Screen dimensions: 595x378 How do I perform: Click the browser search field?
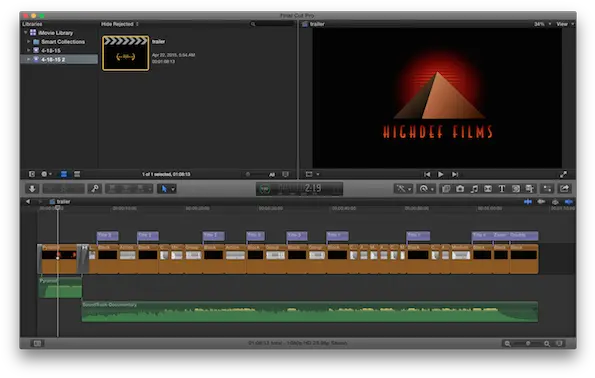coord(272,24)
